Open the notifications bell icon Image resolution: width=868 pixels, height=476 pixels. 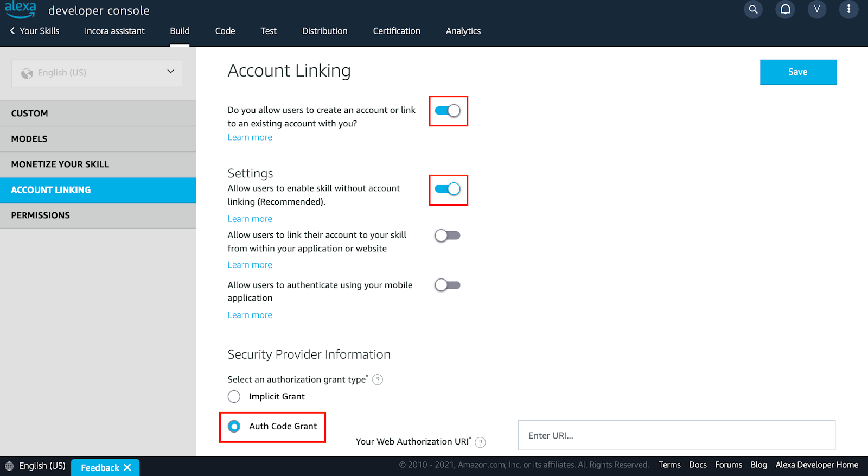point(785,9)
